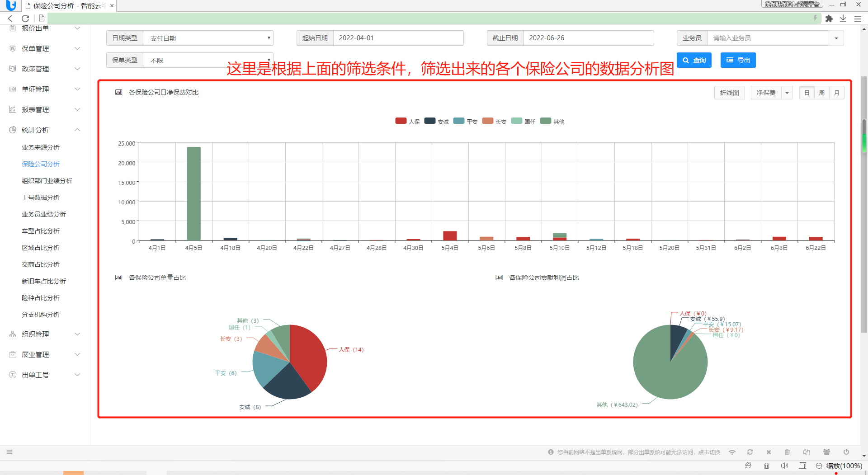Open the 净保费 dropdown arrow
Screen dimensions: 868x475
tap(787, 93)
